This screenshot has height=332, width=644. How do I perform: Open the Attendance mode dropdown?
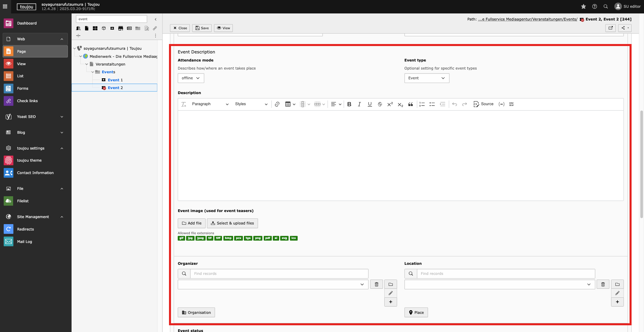tap(190, 78)
